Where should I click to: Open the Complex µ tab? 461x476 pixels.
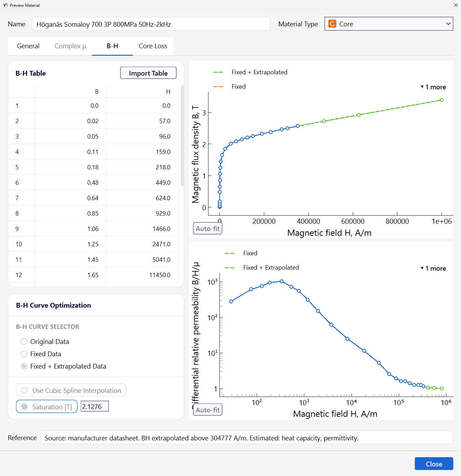click(x=70, y=46)
